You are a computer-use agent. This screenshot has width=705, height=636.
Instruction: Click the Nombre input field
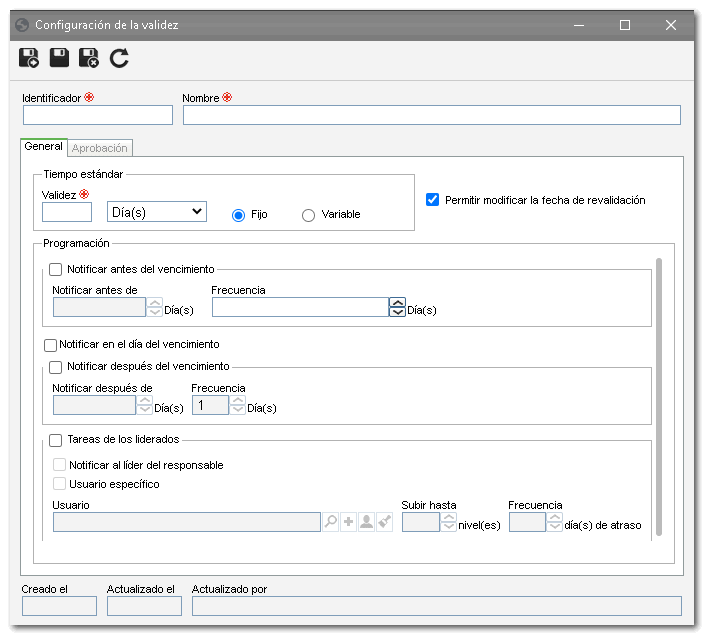tap(432, 115)
